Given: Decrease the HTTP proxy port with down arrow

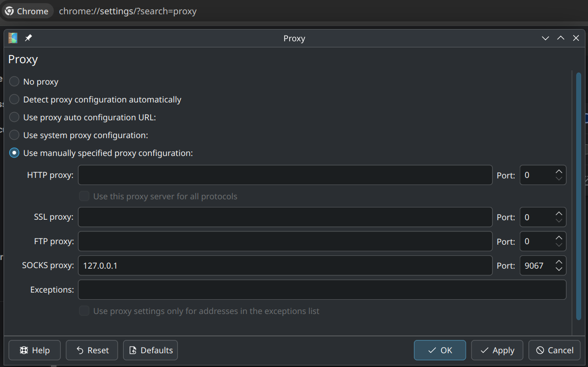Looking at the screenshot, I should (x=559, y=179).
